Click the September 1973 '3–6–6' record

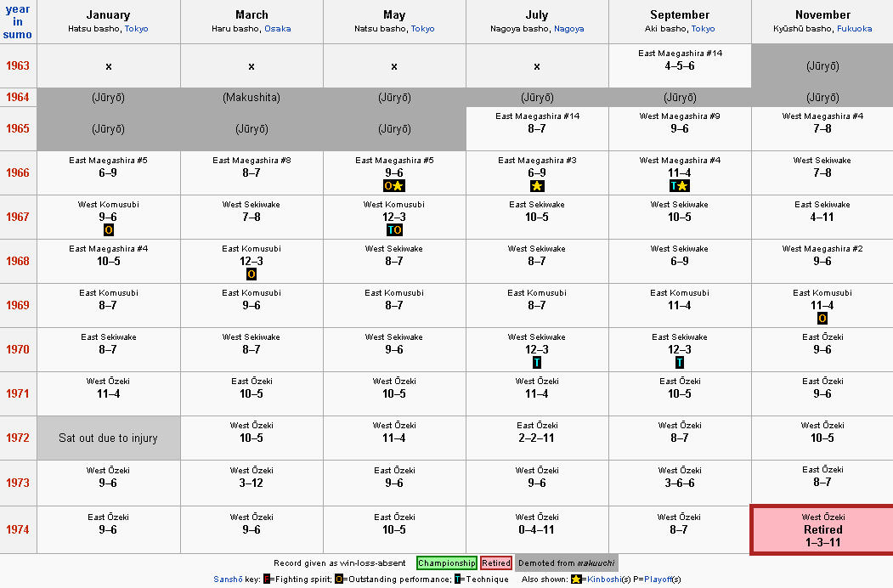click(x=680, y=483)
